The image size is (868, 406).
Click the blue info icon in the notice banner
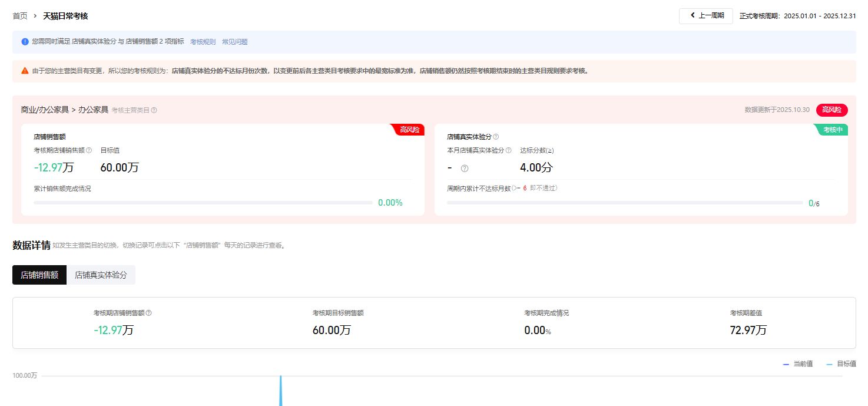[x=25, y=42]
